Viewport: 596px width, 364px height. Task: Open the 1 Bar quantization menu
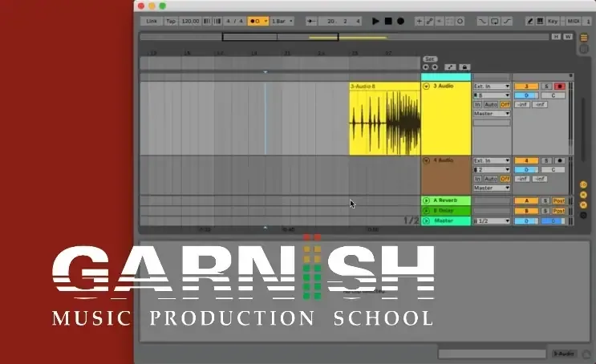point(282,22)
